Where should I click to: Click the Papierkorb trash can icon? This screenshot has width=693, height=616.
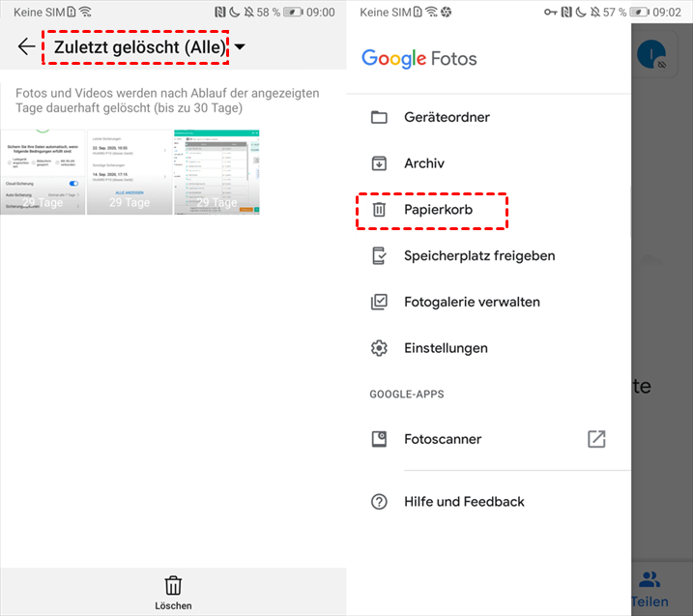tap(379, 210)
